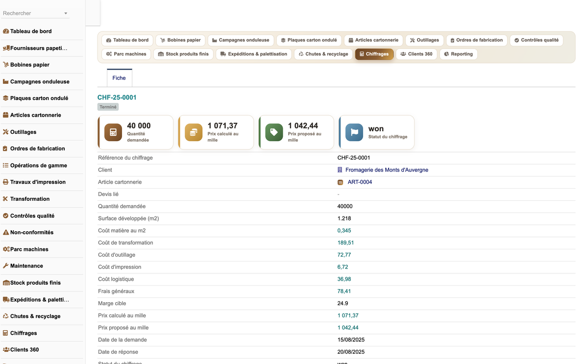Click the Expéditions truck icon in sidebar
588x364 pixels.
pos(6,299)
